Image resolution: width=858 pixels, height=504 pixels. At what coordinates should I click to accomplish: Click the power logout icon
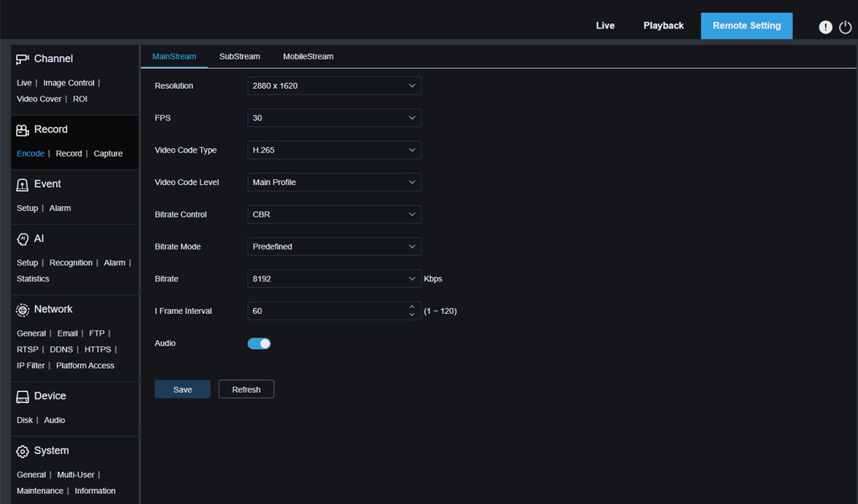click(x=845, y=26)
